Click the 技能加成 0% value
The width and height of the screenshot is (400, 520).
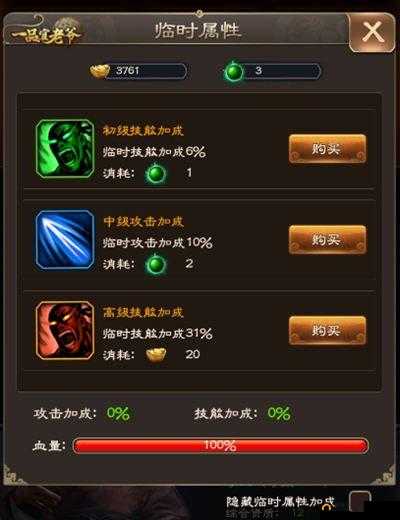coord(279,414)
